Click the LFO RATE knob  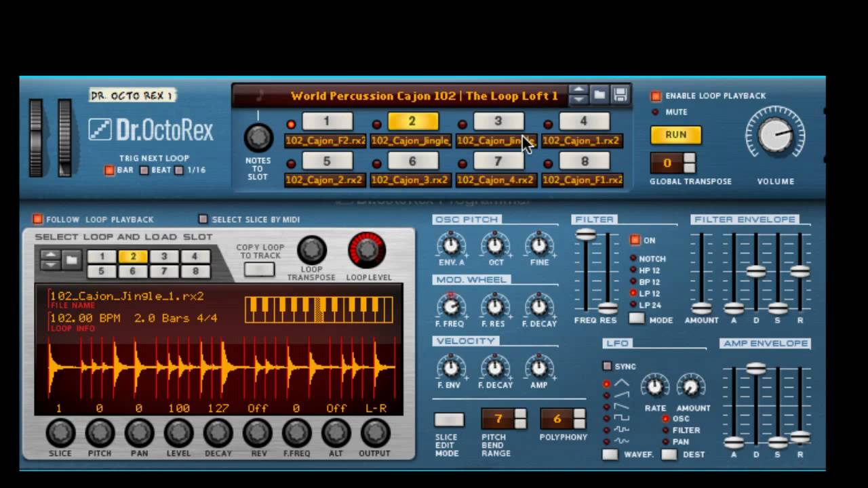(x=654, y=386)
